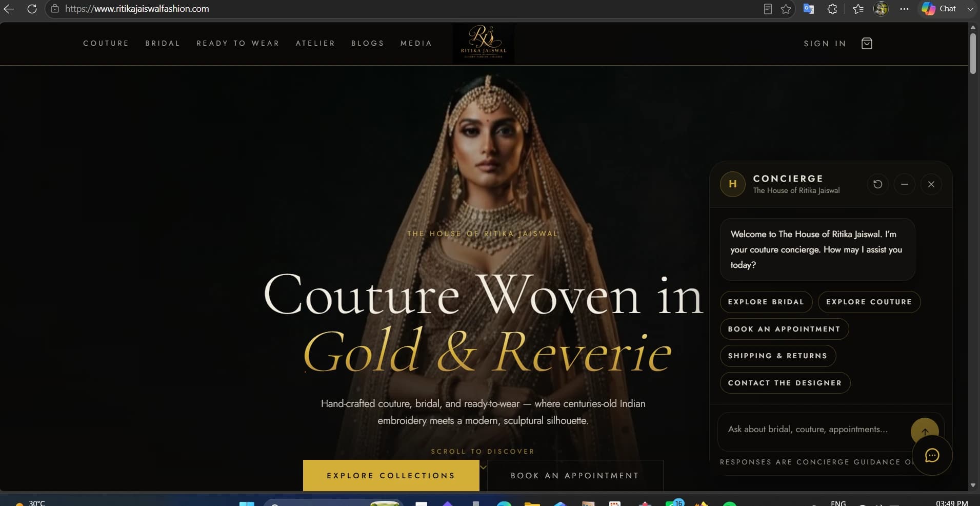
Task: Click the 30°C weather widget in taskbar
Action: click(x=31, y=502)
